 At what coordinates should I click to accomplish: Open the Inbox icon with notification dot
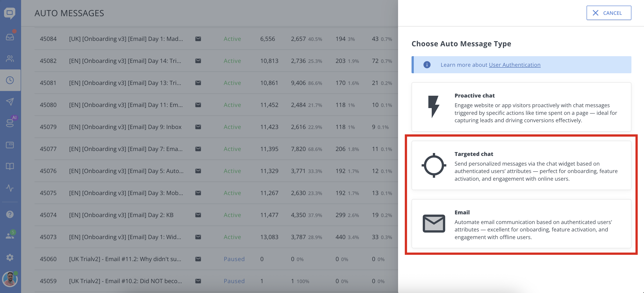10,37
